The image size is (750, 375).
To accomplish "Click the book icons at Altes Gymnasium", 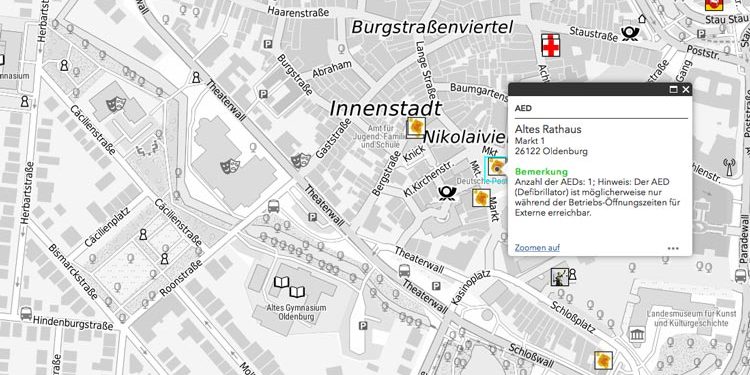I will tap(289, 286).
